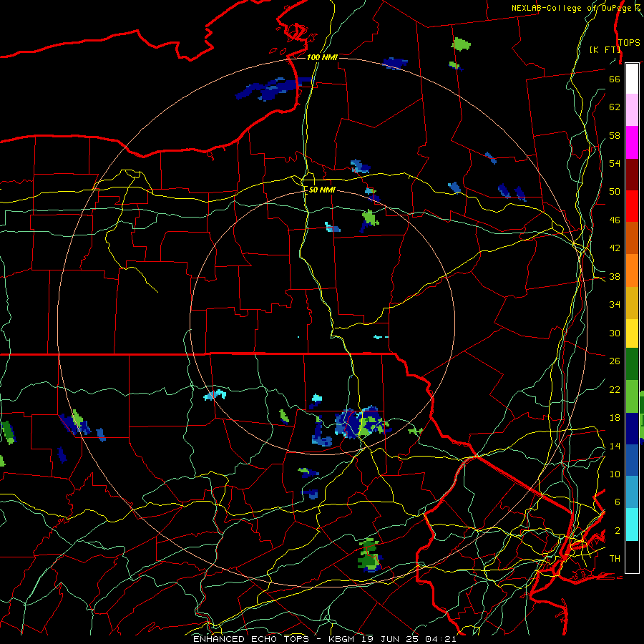This screenshot has height=644, width=644.
Task: Click the legend value "42"
Action: (x=615, y=248)
